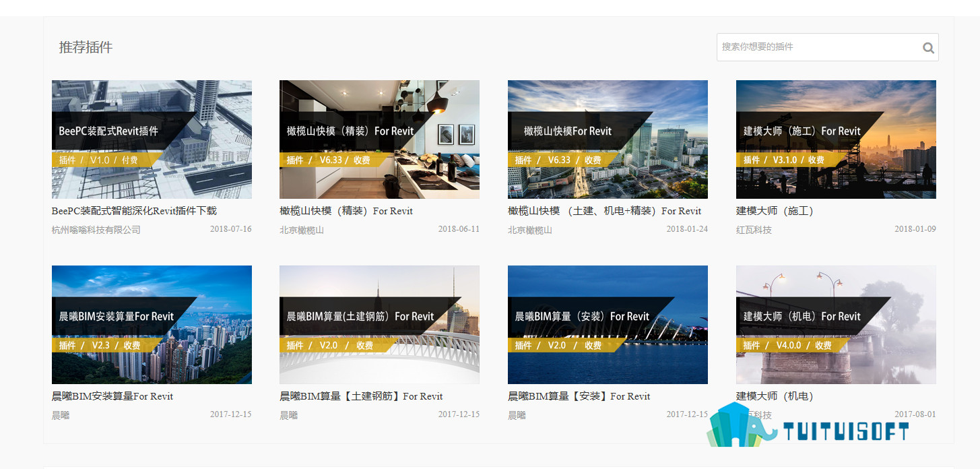The width and height of the screenshot is (980, 469).
Task: Open BeePC装配式Revit插件 thumbnail
Action: click(x=152, y=139)
